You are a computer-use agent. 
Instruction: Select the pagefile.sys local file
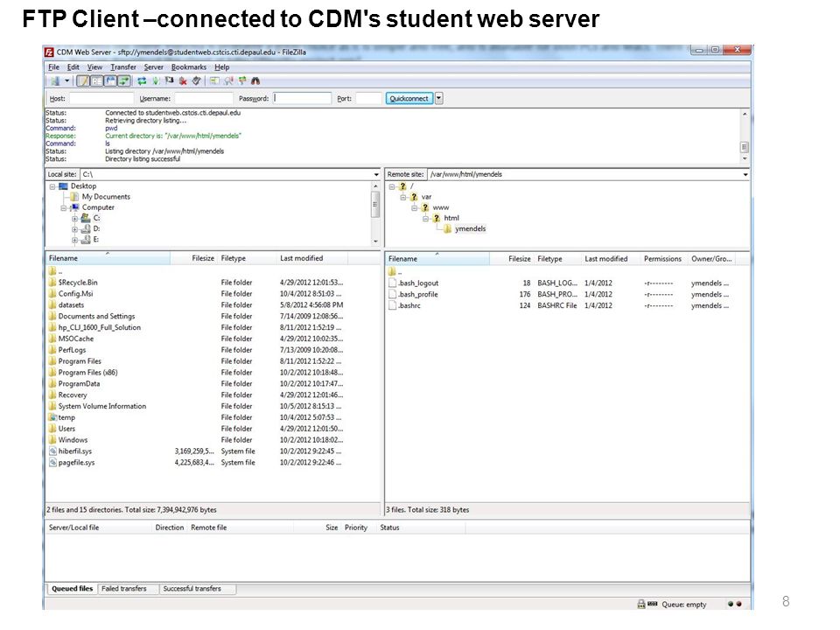[x=77, y=462]
